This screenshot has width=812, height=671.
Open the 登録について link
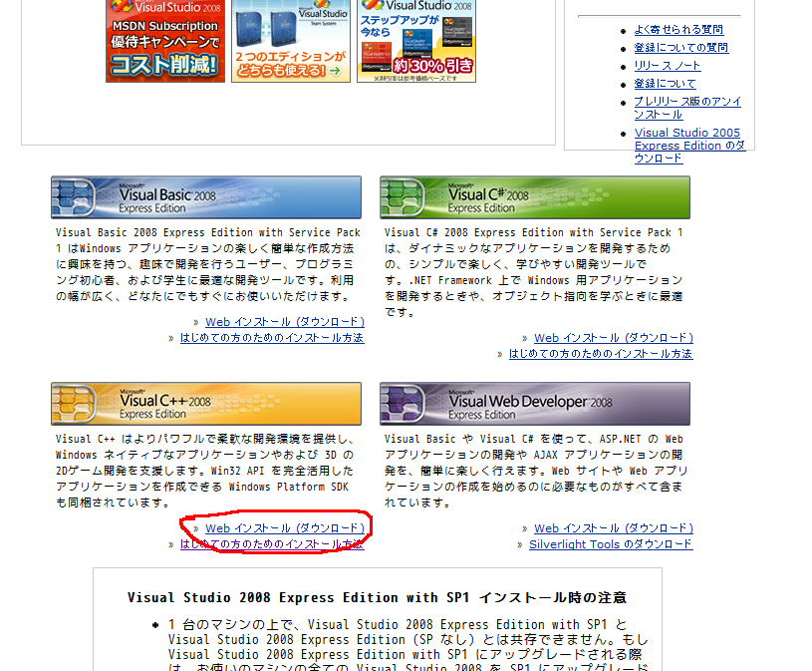pos(665,84)
